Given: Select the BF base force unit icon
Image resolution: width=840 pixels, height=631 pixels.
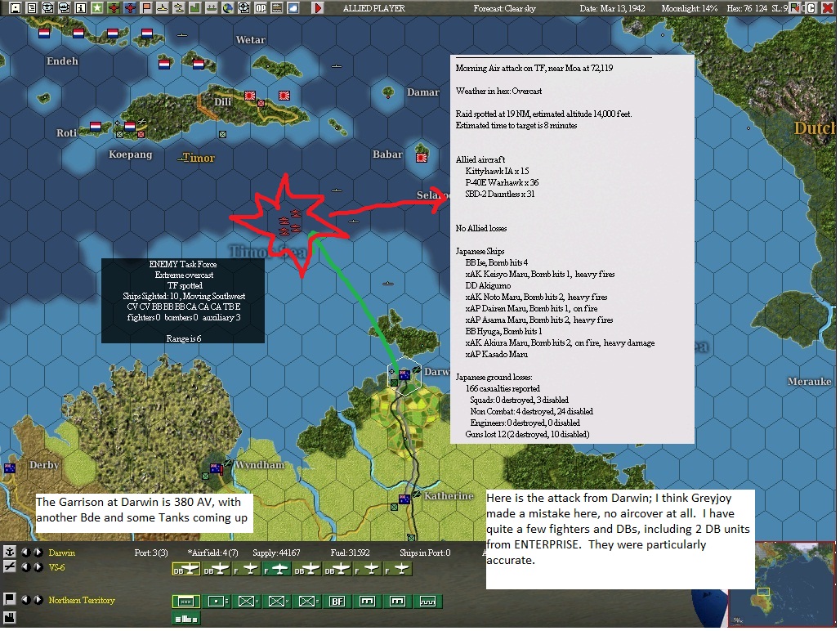Looking at the screenshot, I should (x=337, y=602).
